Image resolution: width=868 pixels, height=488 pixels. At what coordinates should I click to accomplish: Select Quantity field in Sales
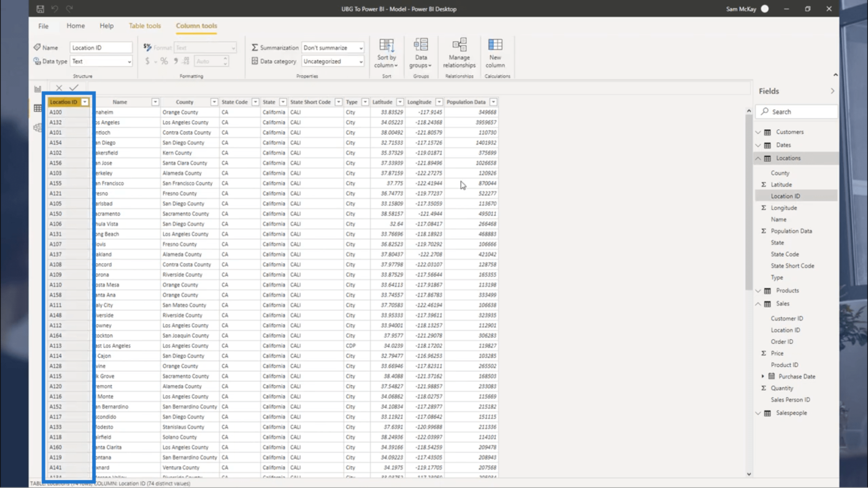click(x=782, y=388)
